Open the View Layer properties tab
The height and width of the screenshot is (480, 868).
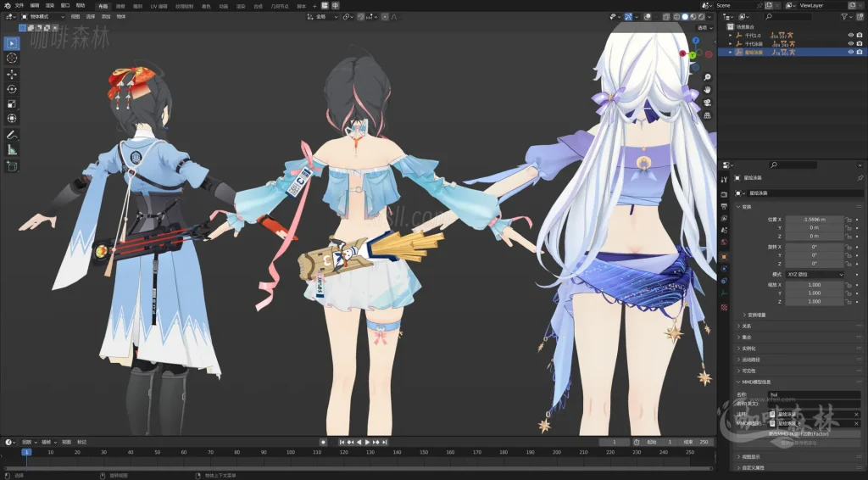click(x=724, y=219)
